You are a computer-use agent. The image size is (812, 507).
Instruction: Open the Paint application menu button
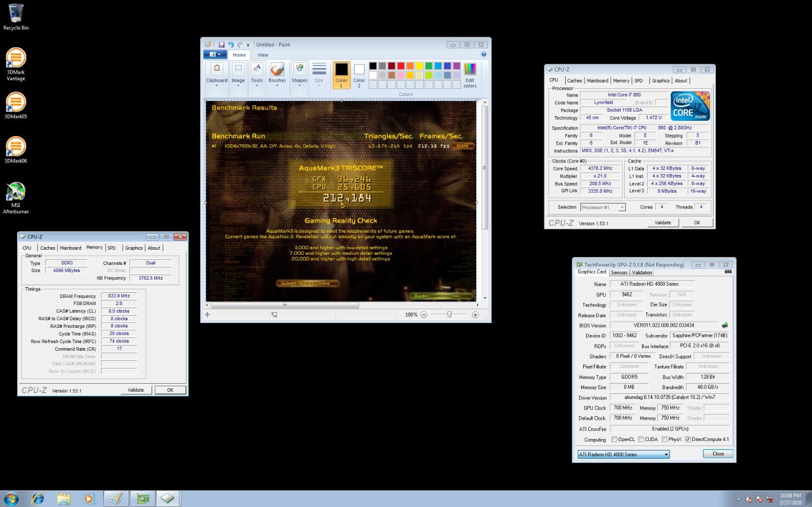pyautogui.click(x=215, y=55)
